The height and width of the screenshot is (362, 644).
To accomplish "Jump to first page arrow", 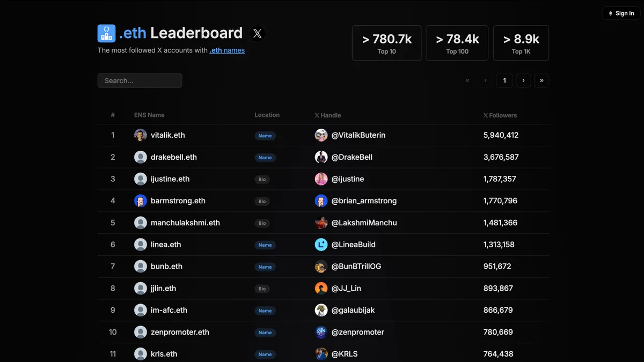I will 467,80.
